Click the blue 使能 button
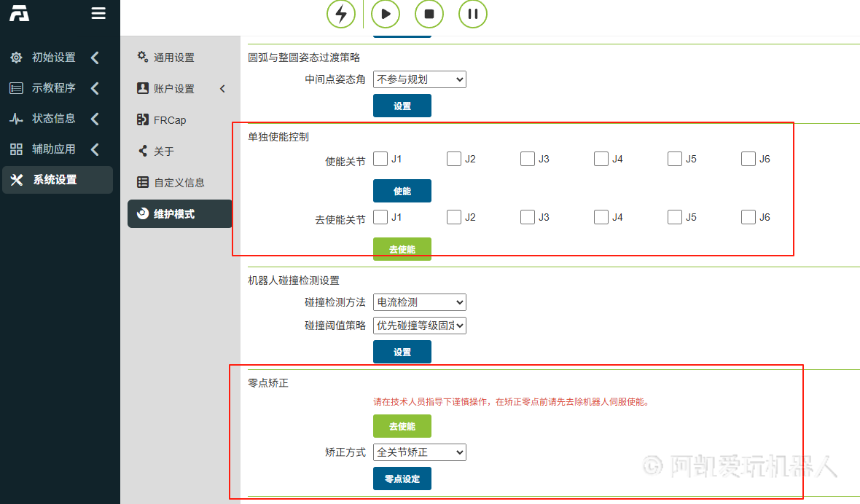Image resolution: width=860 pixels, height=504 pixels. pyautogui.click(x=402, y=191)
